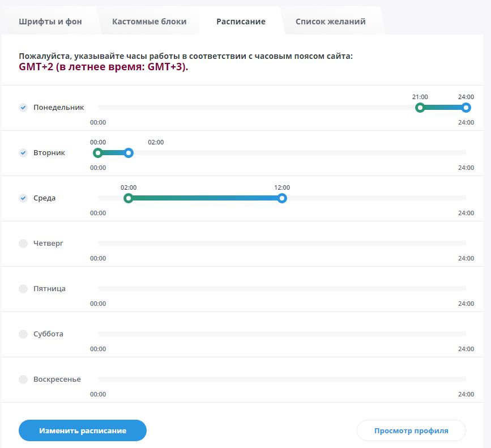This screenshot has height=448, width=491.
Task: Click Monday's 24:00 blue end handle
Action: point(466,108)
